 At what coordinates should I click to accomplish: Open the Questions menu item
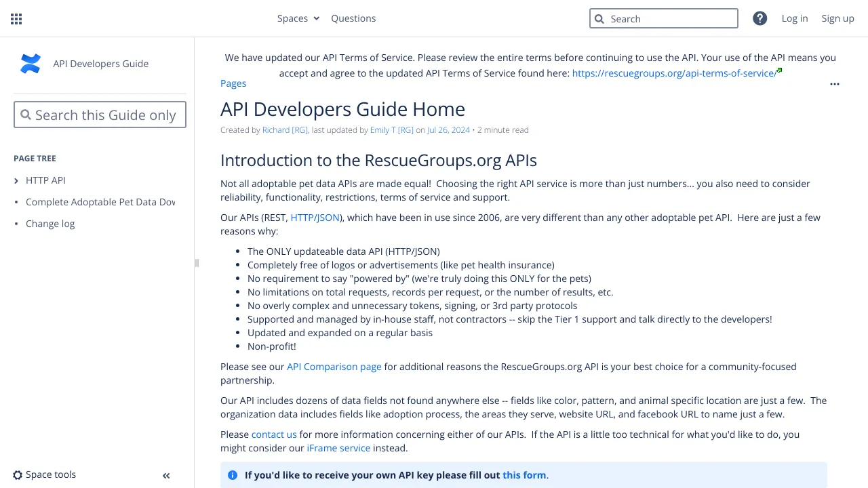point(353,18)
